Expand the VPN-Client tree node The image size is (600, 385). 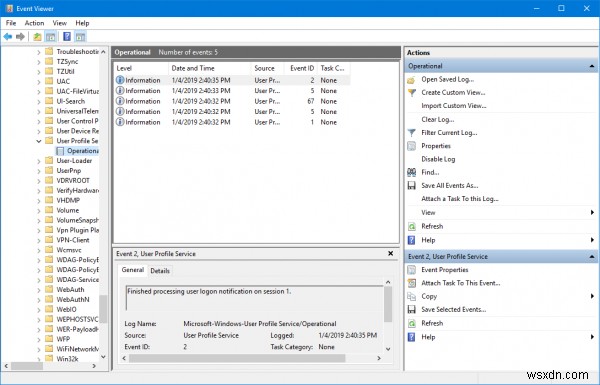(39, 240)
